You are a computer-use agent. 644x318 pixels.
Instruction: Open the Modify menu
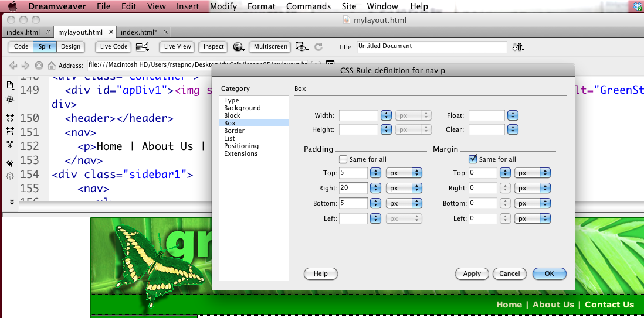(223, 6)
